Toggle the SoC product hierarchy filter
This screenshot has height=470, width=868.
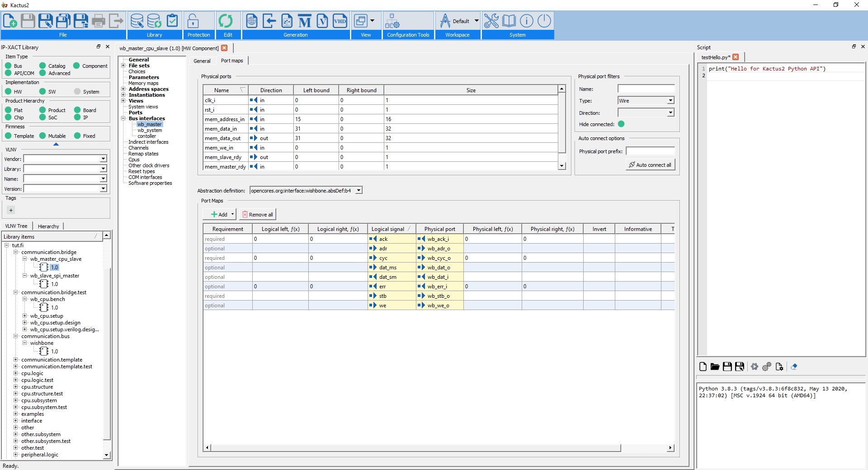tap(42, 117)
